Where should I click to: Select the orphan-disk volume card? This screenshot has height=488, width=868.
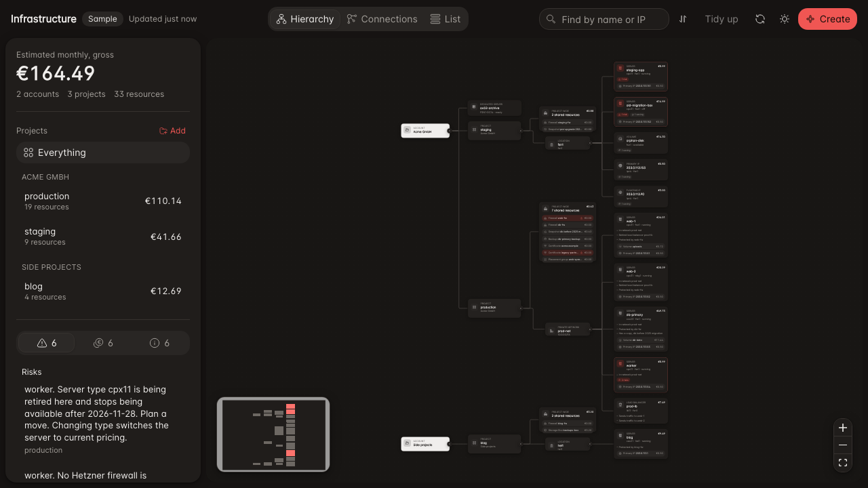pyautogui.click(x=641, y=143)
